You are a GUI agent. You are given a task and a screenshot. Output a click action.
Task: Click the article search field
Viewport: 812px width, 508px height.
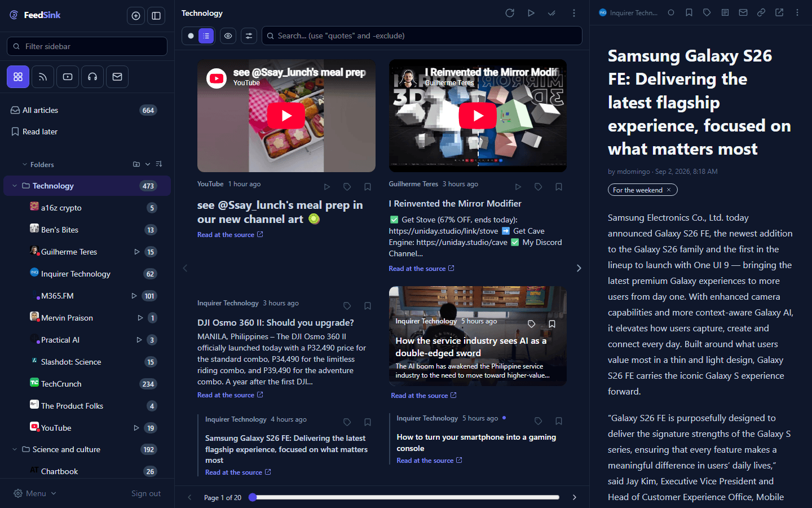tap(422, 36)
